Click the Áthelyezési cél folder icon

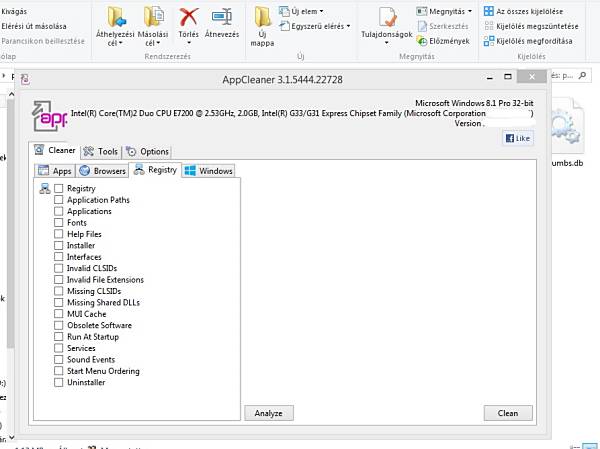coord(116,17)
